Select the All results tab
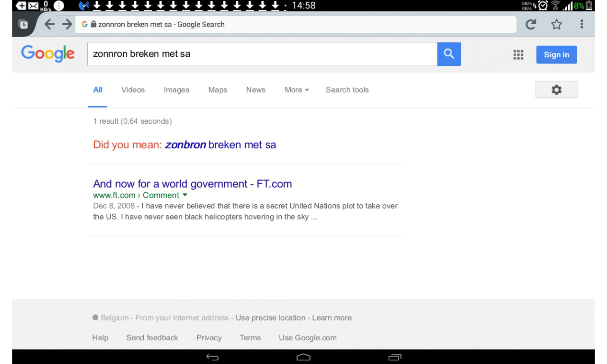The height and width of the screenshot is (364, 607). coord(98,90)
